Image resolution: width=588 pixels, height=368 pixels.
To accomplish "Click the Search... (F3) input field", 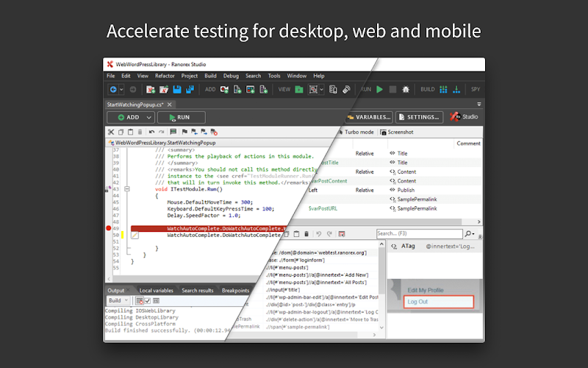I will pyautogui.click(x=419, y=233).
